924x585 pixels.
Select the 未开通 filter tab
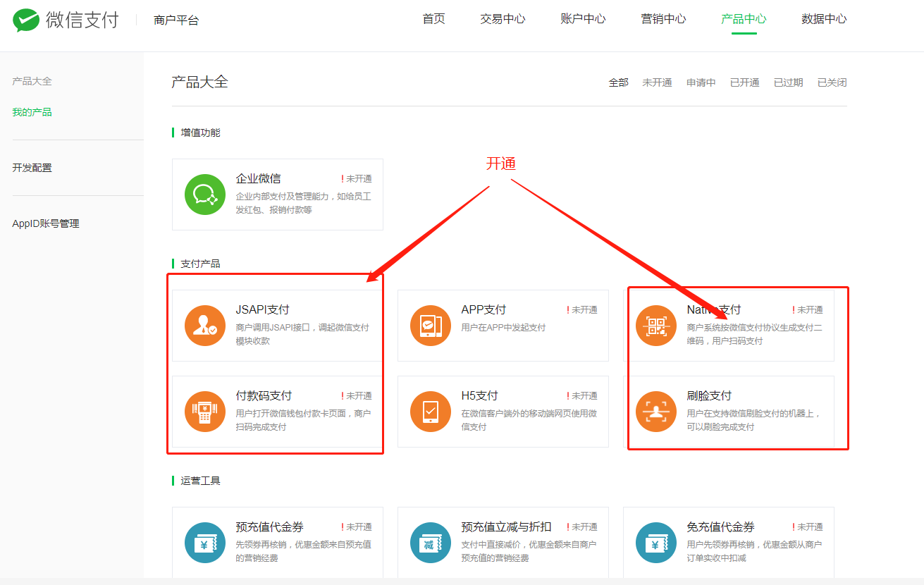[657, 82]
